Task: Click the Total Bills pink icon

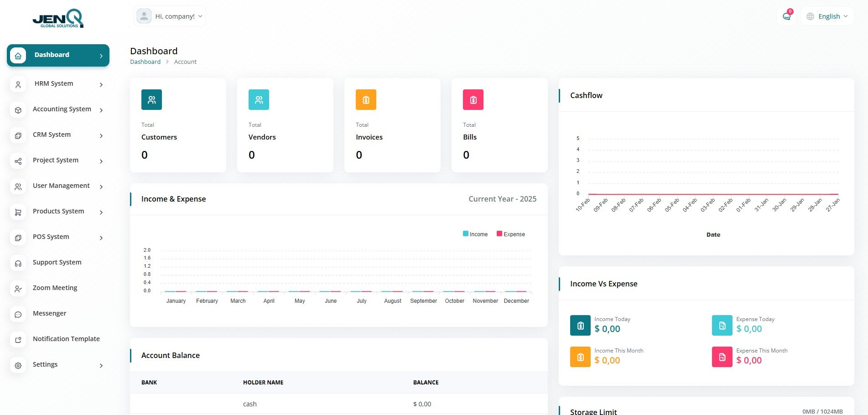Action: tap(473, 100)
